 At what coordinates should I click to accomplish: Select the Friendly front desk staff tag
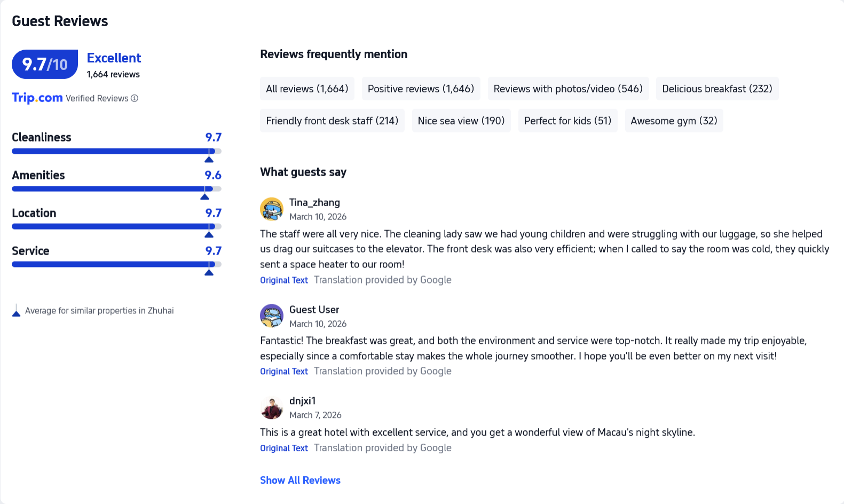pyautogui.click(x=332, y=121)
